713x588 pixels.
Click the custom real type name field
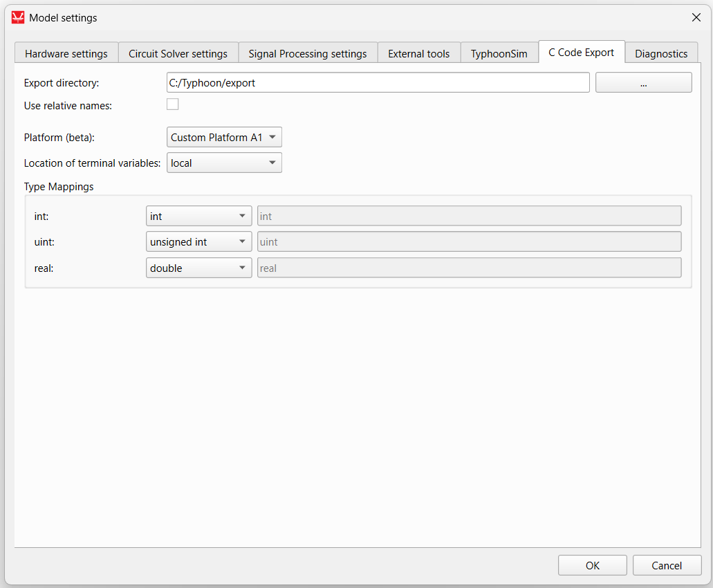469,268
